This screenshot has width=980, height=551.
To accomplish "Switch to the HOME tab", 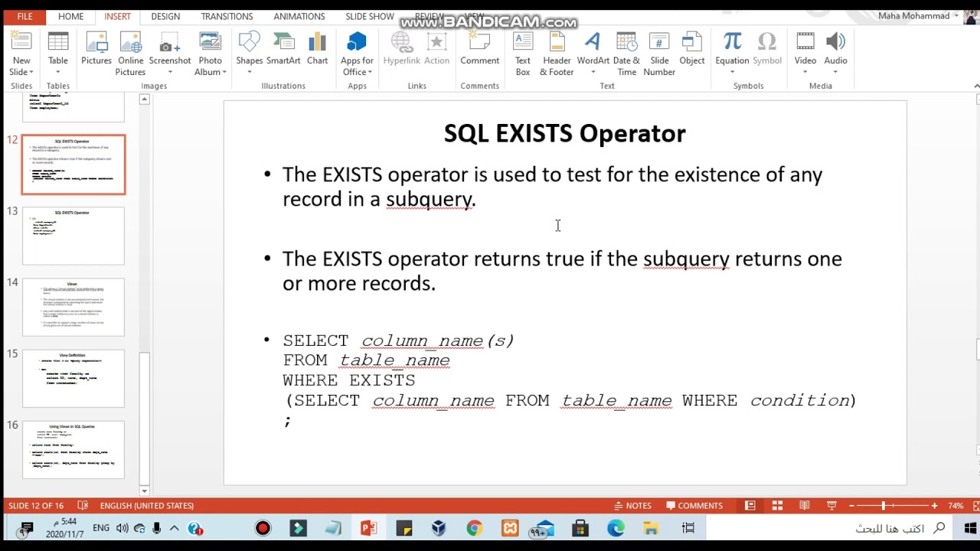I will point(70,16).
